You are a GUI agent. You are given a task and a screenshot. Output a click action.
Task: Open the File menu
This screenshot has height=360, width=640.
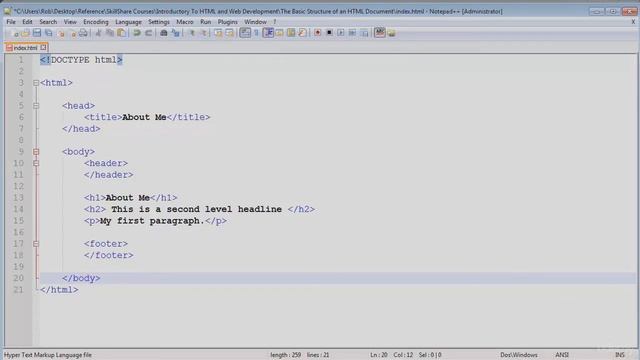point(11,22)
